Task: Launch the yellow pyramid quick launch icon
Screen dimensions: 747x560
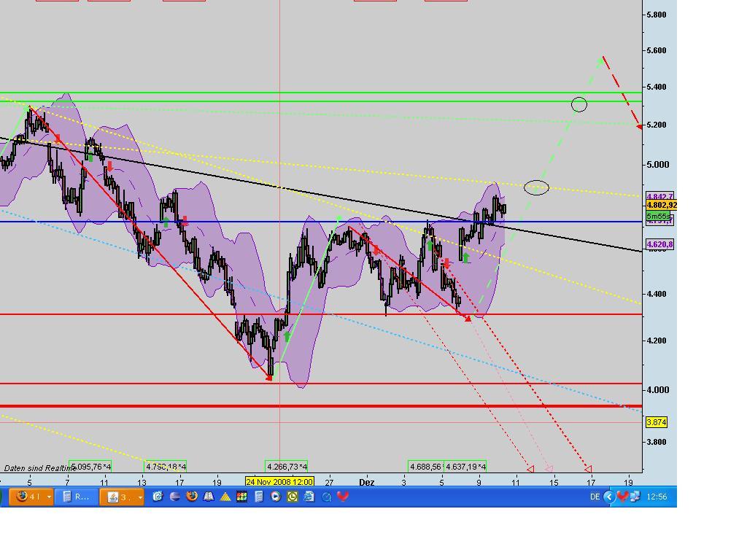Action: (x=225, y=497)
